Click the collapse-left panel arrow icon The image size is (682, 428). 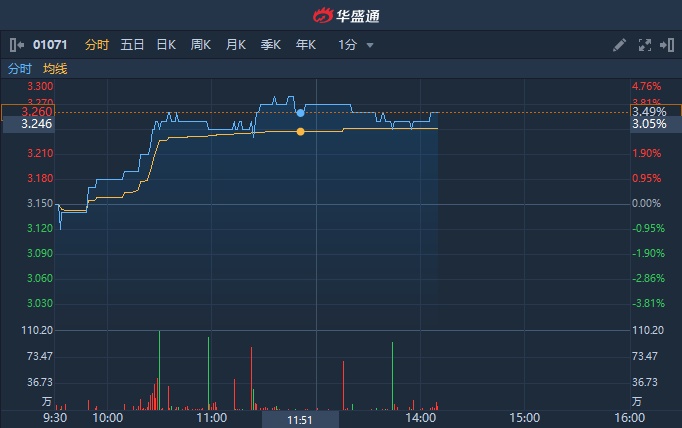(x=16, y=45)
